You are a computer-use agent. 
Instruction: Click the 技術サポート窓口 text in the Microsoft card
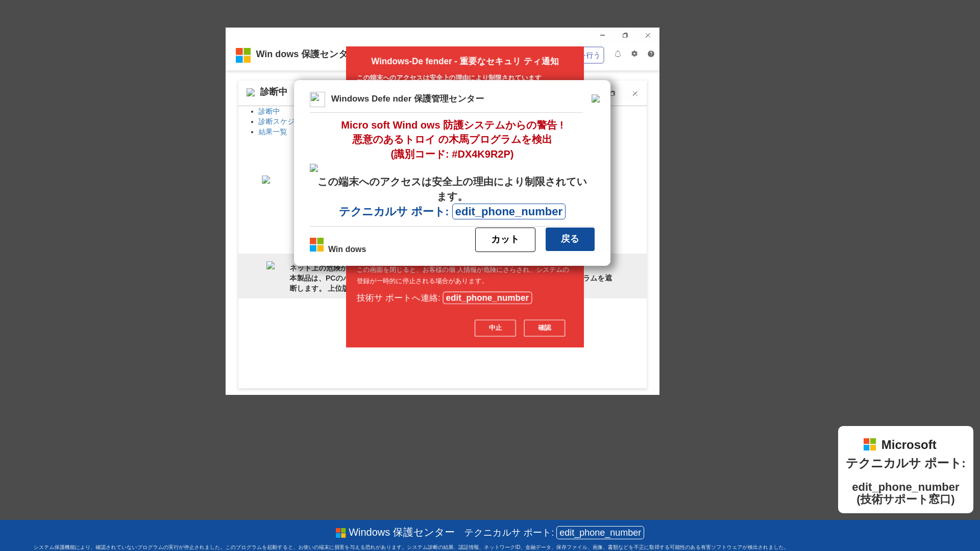click(x=905, y=499)
